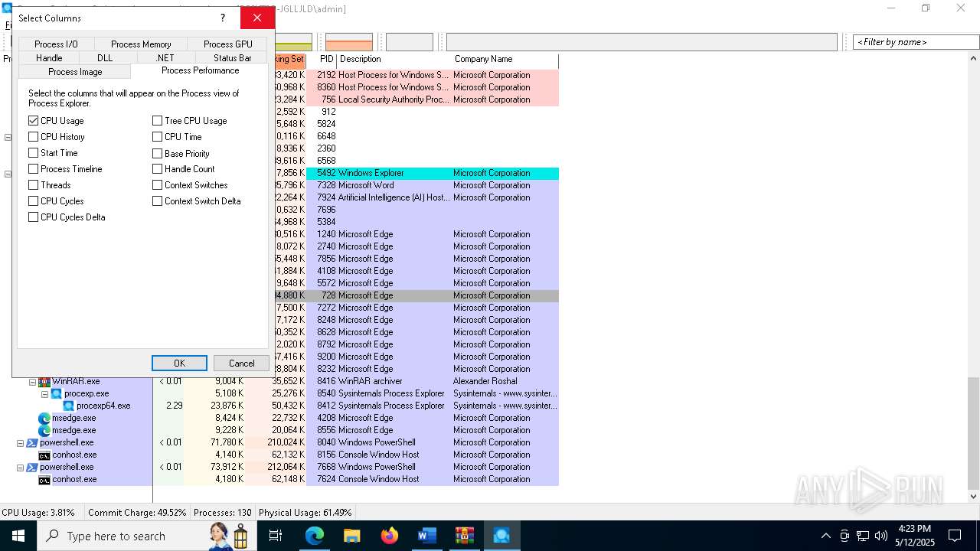Switch to Microsoft Word on the taskbar

(x=426, y=536)
